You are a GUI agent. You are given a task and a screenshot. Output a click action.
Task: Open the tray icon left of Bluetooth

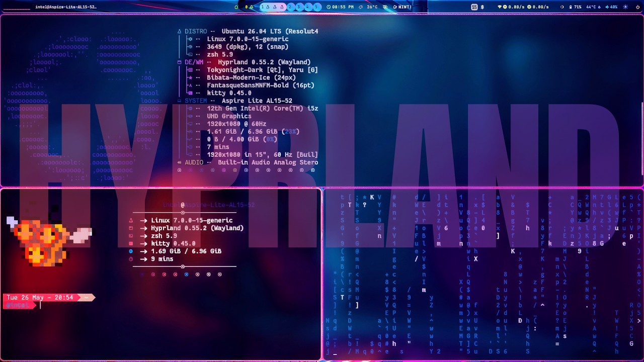coord(474,7)
